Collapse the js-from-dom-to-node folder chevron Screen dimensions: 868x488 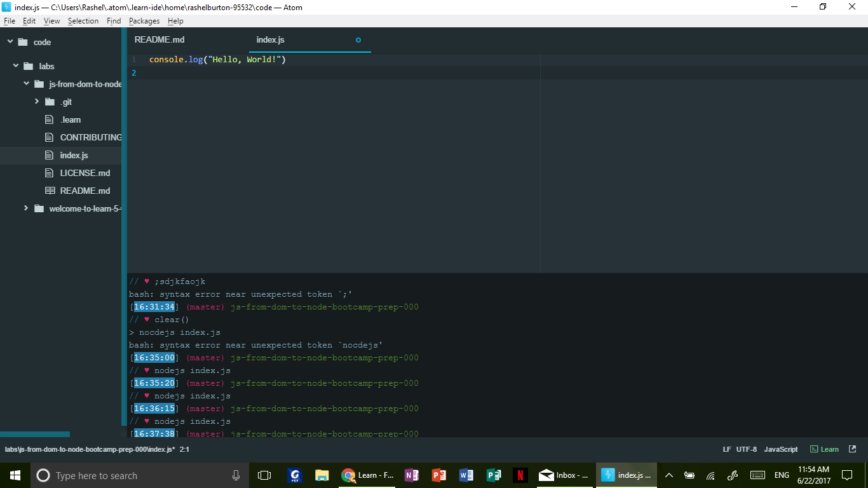click(26, 83)
